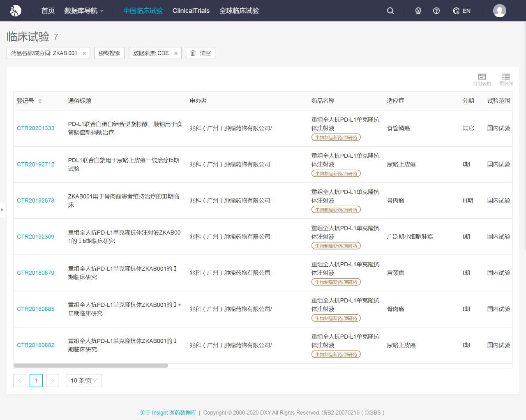Switch to the ClinicalTrials tab
Image resolution: width=526 pixels, height=420 pixels.
click(x=191, y=11)
